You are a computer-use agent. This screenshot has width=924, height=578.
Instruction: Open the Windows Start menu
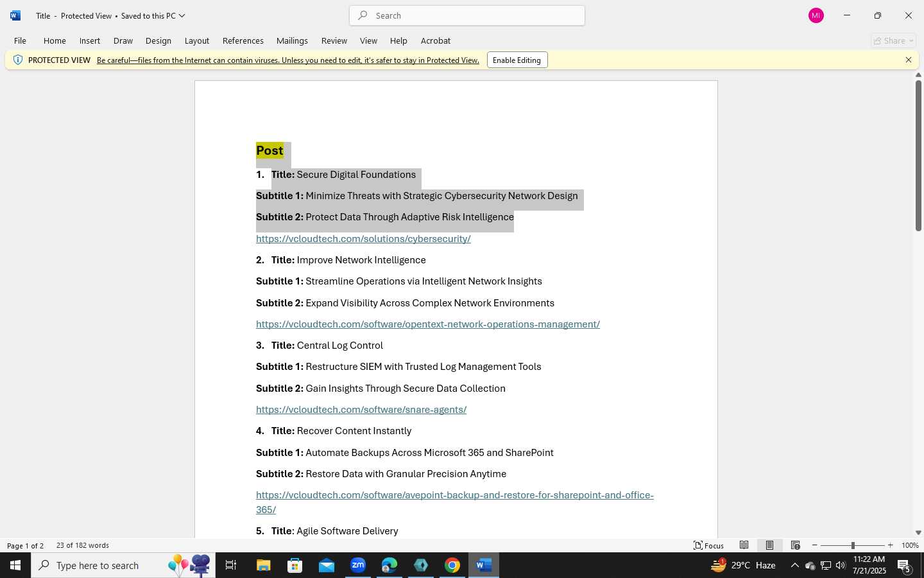15,565
